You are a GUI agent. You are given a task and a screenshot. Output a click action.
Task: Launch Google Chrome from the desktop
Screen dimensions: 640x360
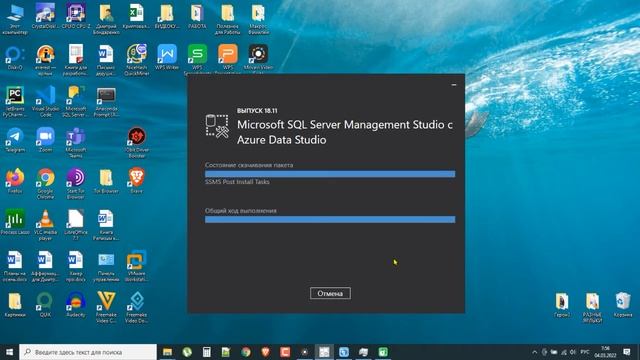tap(45, 184)
